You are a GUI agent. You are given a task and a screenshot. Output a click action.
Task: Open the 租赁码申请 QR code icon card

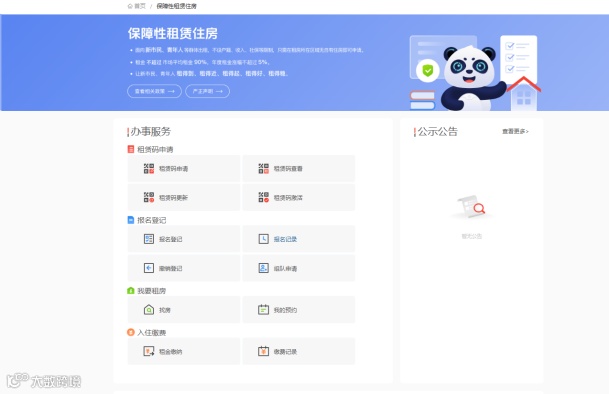[184, 169]
